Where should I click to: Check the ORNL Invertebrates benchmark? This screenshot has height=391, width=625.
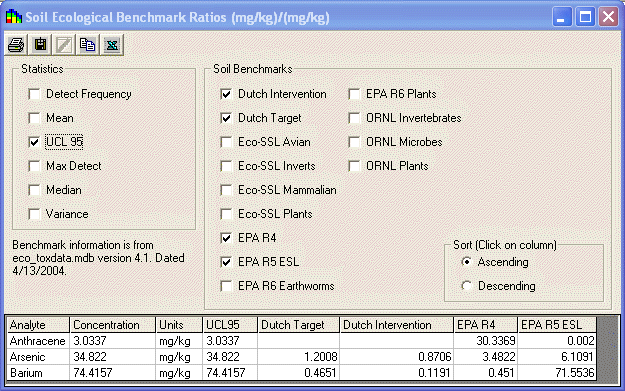tap(354, 118)
